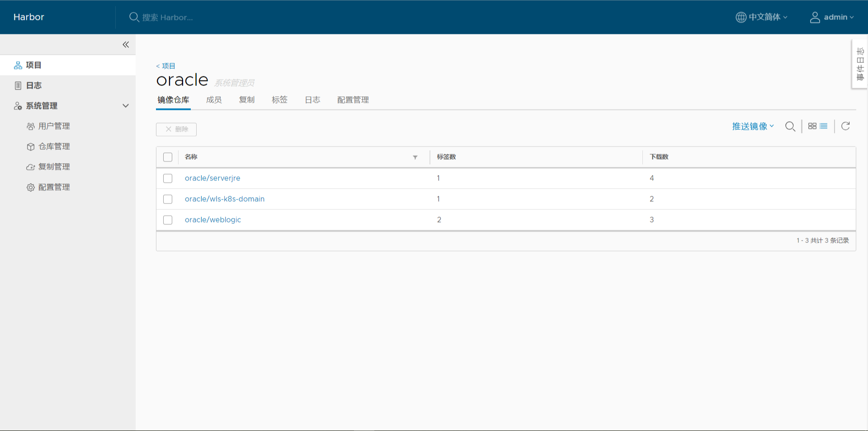
Task: Go back via the < 项目 link
Action: pos(165,66)
